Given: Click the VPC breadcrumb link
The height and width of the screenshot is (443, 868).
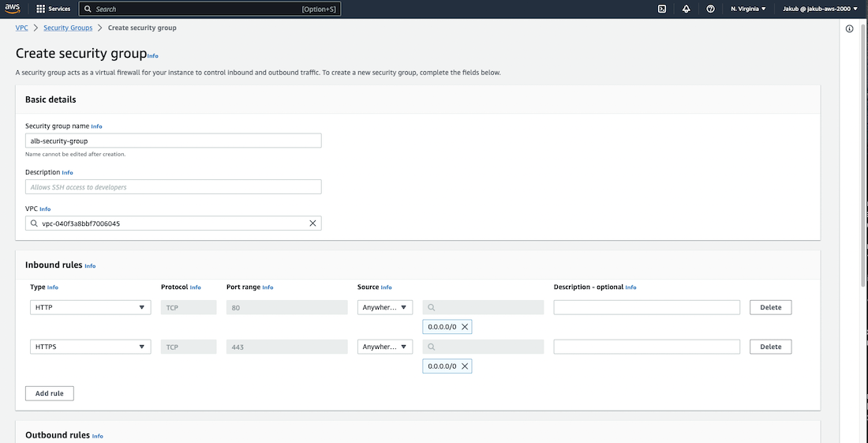Looking at the screenshot, I should [x=22, y=28].
